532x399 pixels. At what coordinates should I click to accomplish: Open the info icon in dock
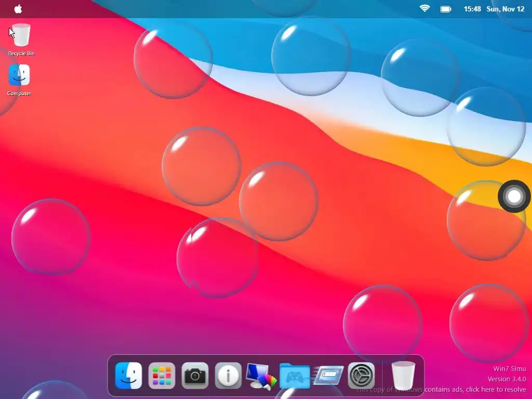pyautogui.click(x=228, y=376)
